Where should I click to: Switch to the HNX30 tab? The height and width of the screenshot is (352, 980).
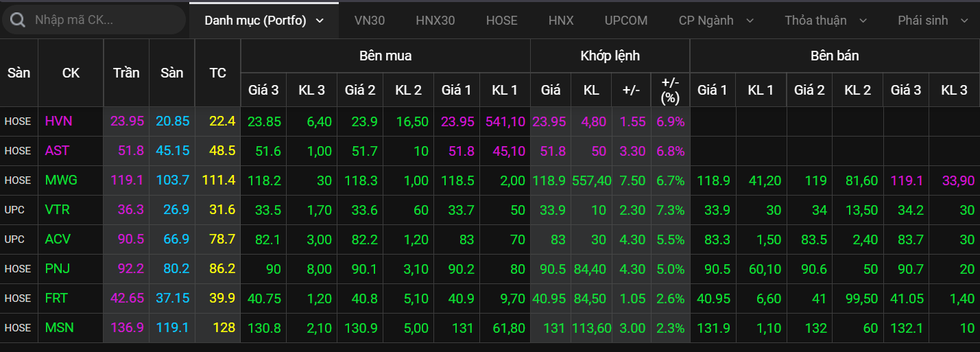[x=435, y=21]
